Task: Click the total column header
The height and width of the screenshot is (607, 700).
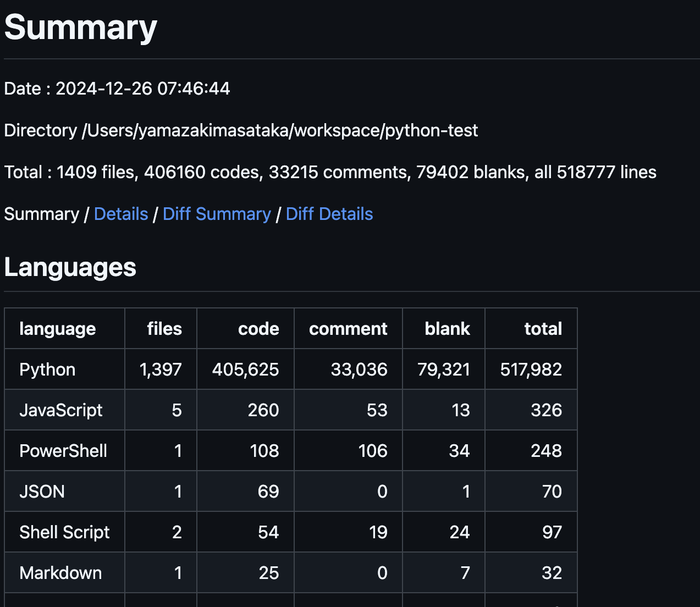Action: click(542, 328)
